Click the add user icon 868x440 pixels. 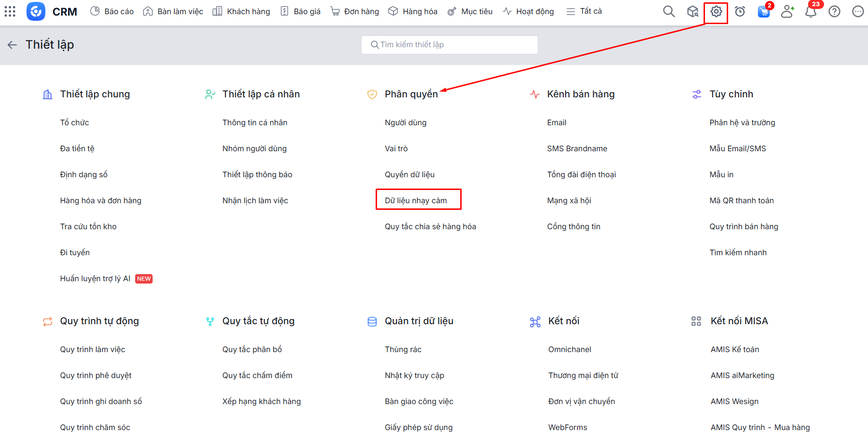[787, 11]
